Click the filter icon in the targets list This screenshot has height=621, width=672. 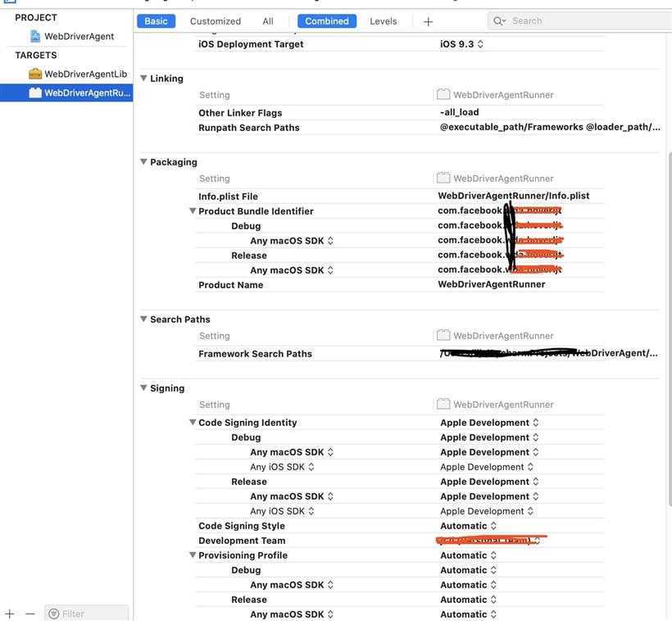click(53, 614)
